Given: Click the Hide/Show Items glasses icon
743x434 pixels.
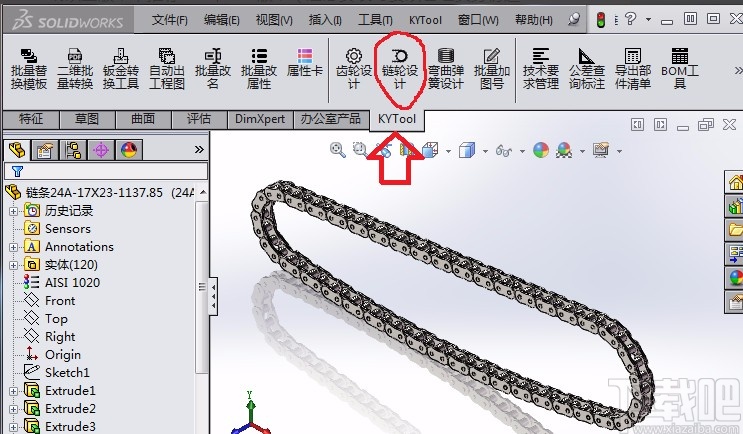Looking at the screenshot, I should click(503, 151).
